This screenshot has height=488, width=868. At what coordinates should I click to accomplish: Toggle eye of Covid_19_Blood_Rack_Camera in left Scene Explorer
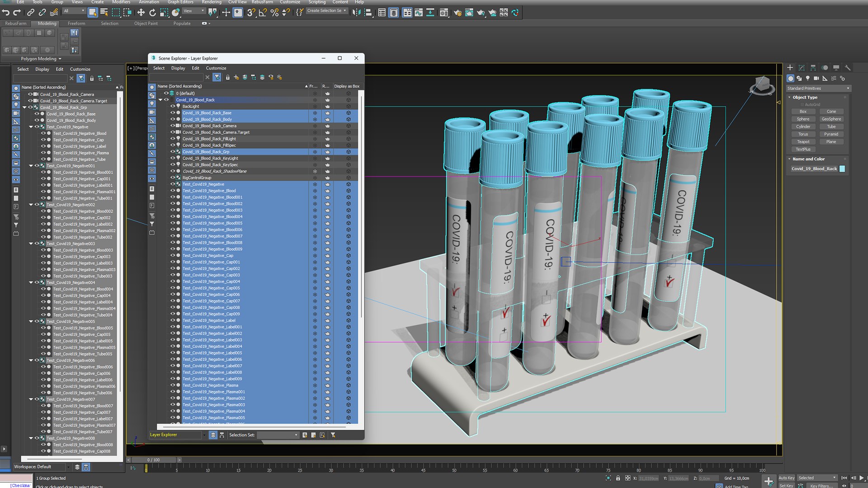pyautogui.click(x=31, y=94)
